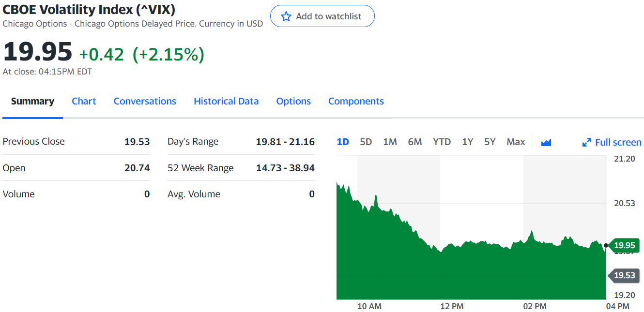Click the Open row label

coord(14,168)
